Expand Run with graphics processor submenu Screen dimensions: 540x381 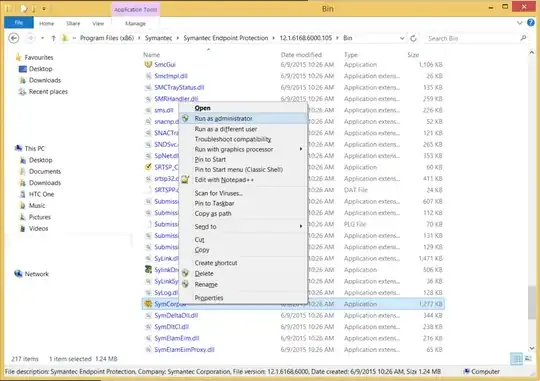click(x=301, y=149)
